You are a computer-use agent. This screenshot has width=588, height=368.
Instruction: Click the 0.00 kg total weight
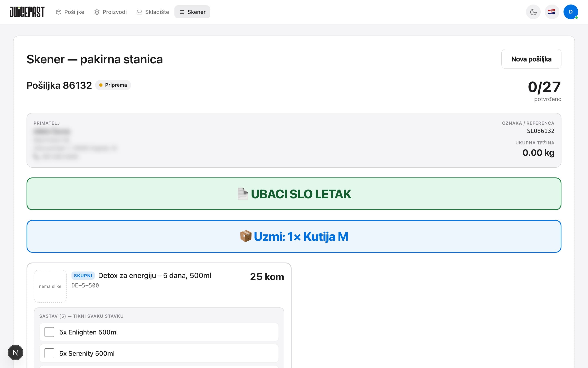pyautogui.click(x=538, y=153)
